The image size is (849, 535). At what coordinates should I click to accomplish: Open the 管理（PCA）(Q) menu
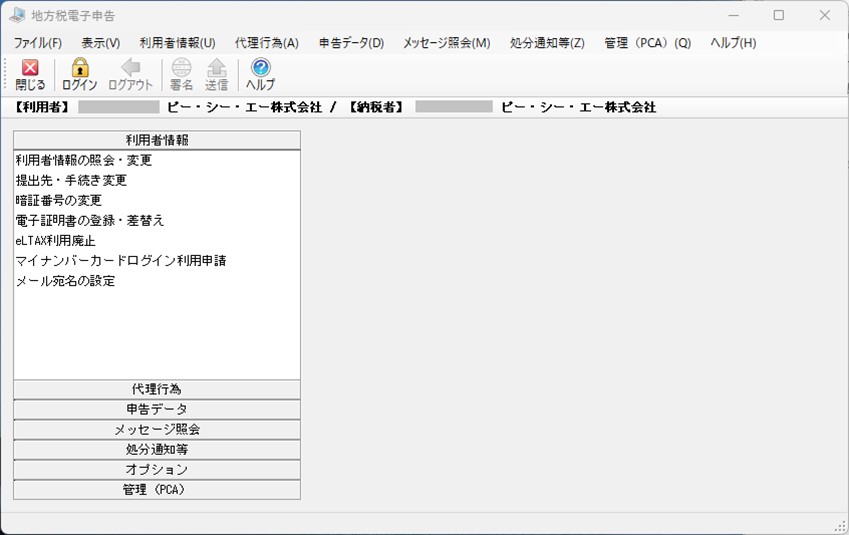[647, 43]
